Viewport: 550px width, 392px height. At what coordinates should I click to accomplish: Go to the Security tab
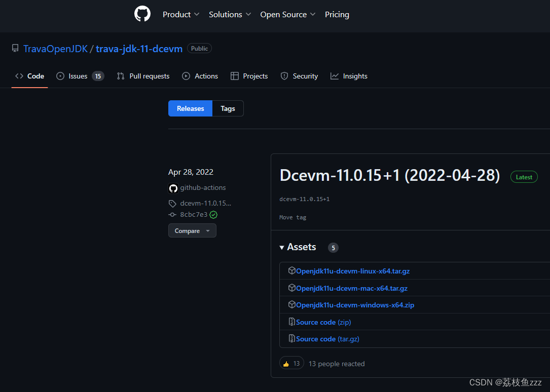(x=299, y=76)
